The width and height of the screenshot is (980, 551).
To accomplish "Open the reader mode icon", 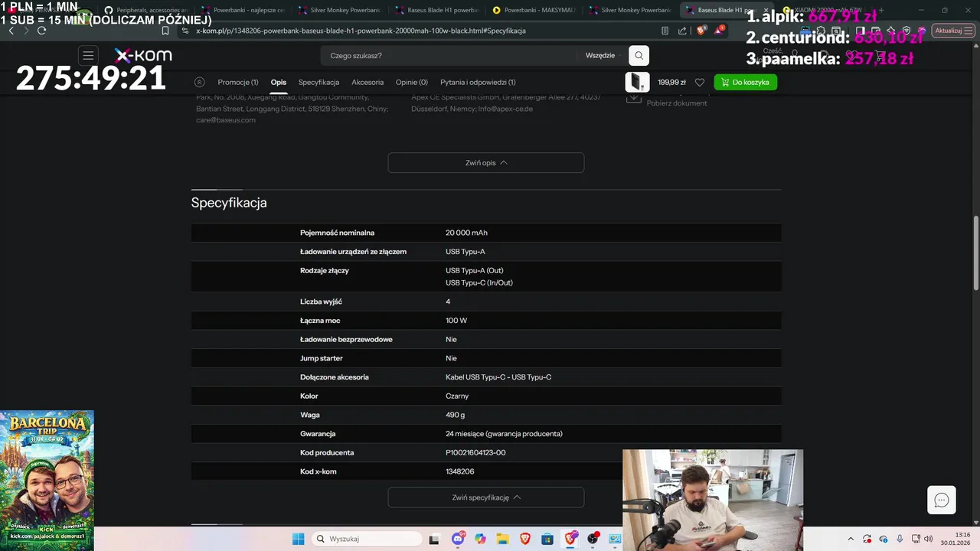I will pyautogui.click(x=665, y=31).
